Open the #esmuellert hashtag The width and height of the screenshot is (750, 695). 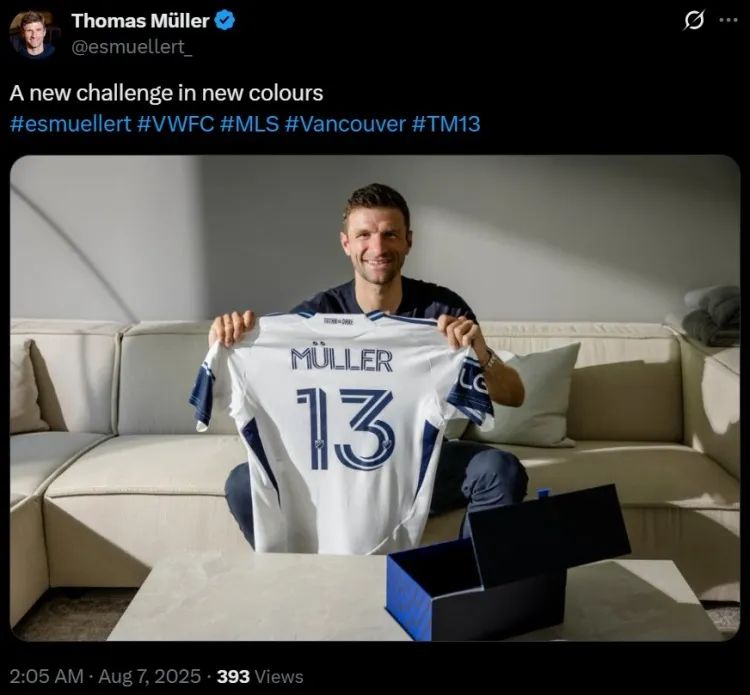[70, 124]
